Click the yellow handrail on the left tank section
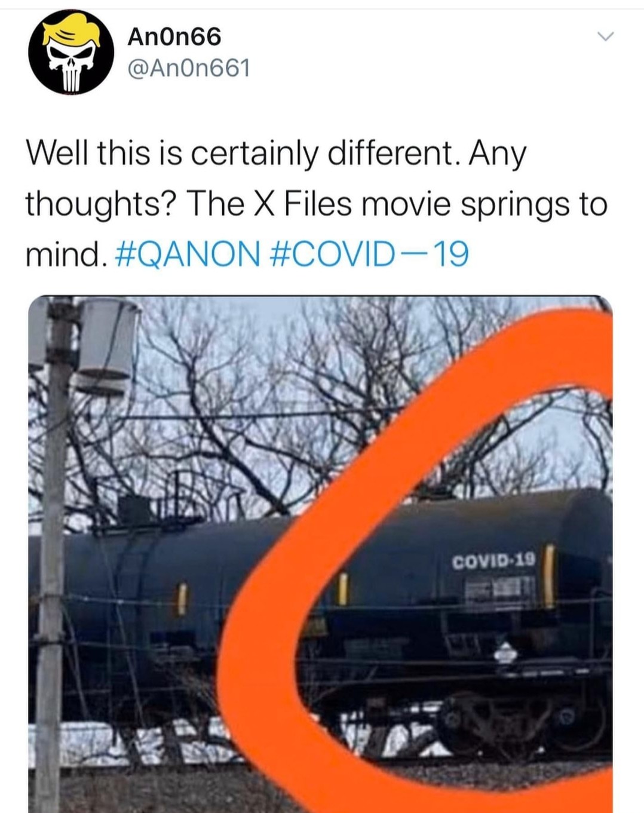The image size is (644, 813). pos(182,599)
